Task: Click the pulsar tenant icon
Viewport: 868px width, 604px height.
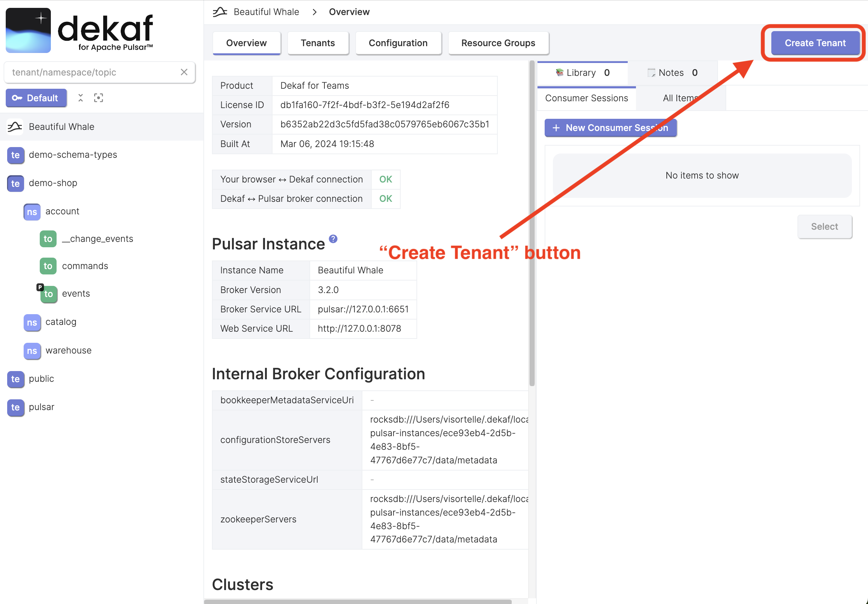Action: point(15,407)
